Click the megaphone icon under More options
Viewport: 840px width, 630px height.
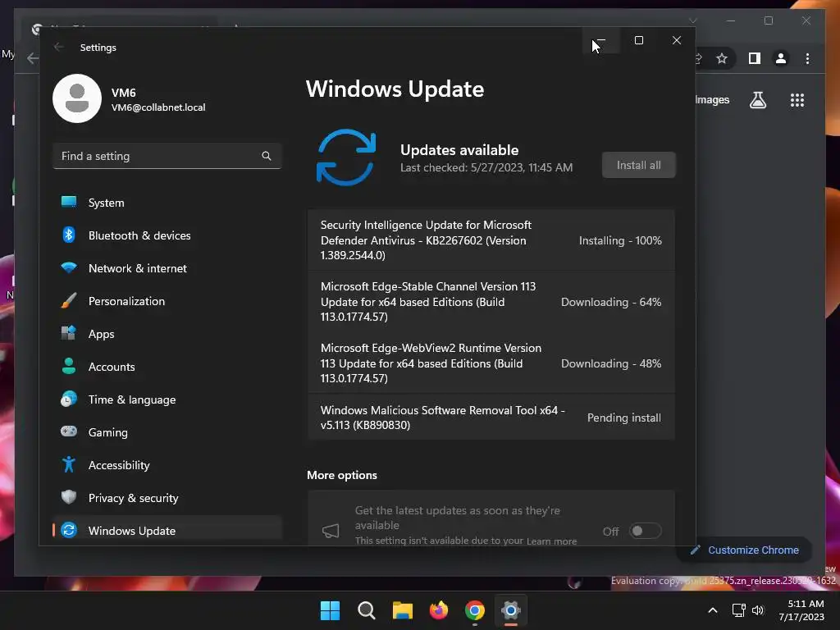(x=331, y=531)
